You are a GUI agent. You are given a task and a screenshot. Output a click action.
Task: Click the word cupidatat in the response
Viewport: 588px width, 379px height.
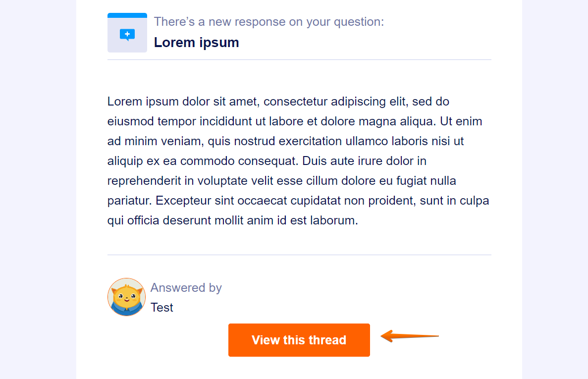coord(316,201)
